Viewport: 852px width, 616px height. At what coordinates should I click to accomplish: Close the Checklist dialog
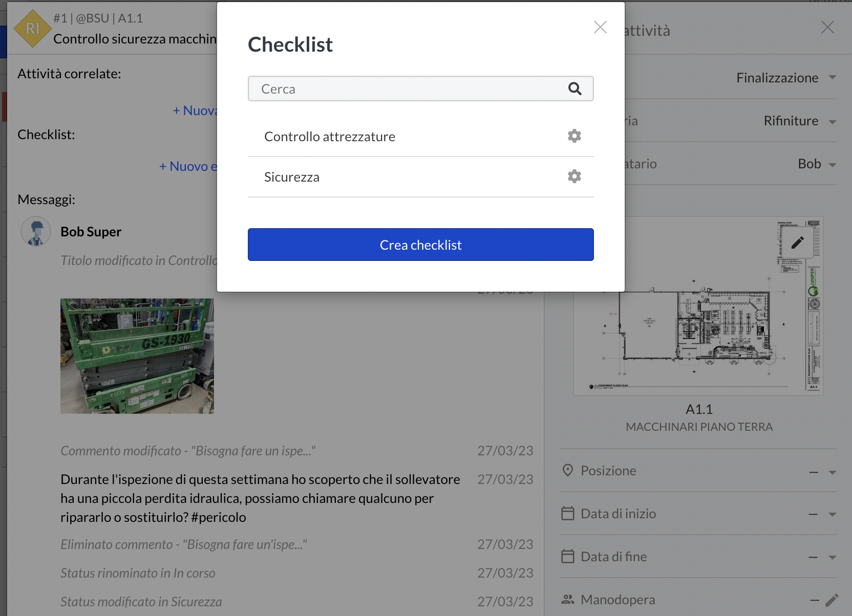point(600,27)
